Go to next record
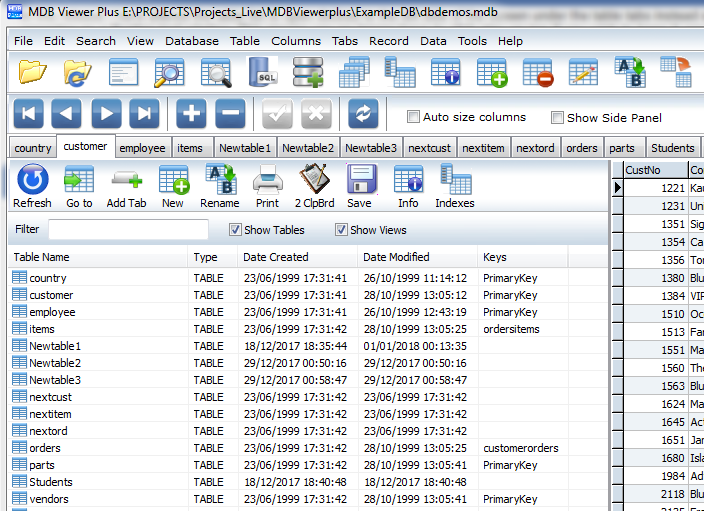Image resolution: width=704 pixels, height=511 pixels. point(106,113)
